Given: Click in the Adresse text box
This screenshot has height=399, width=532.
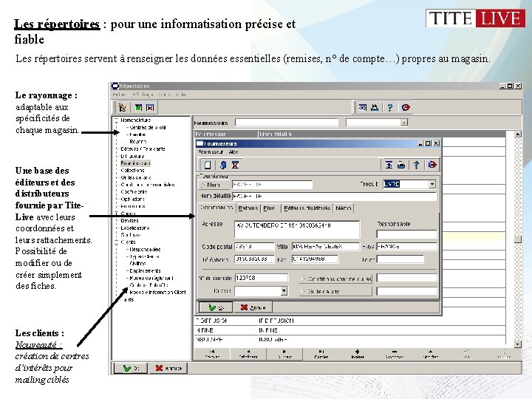Looking at the screenshot, I should [x=297, y=229].
